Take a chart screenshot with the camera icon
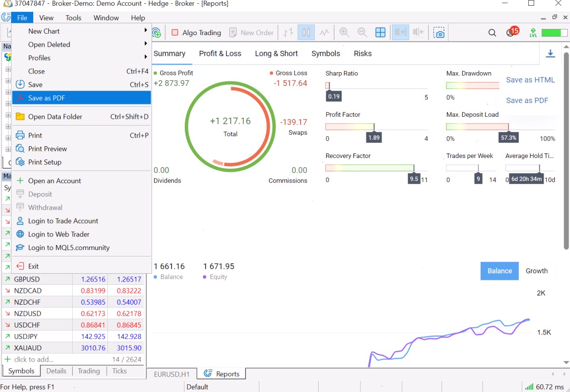Viewport: 570px width, 392px height. (439, 33)
